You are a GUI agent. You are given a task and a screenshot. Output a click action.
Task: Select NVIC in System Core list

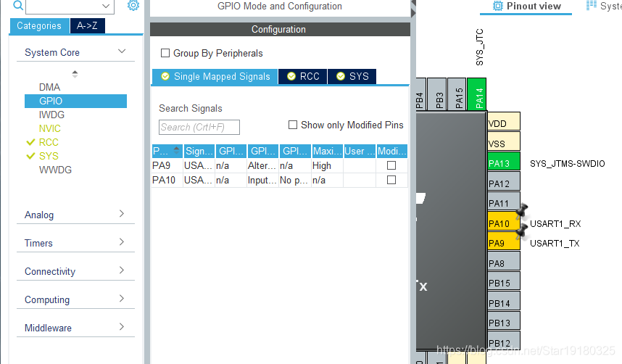[x=49, y=128]
